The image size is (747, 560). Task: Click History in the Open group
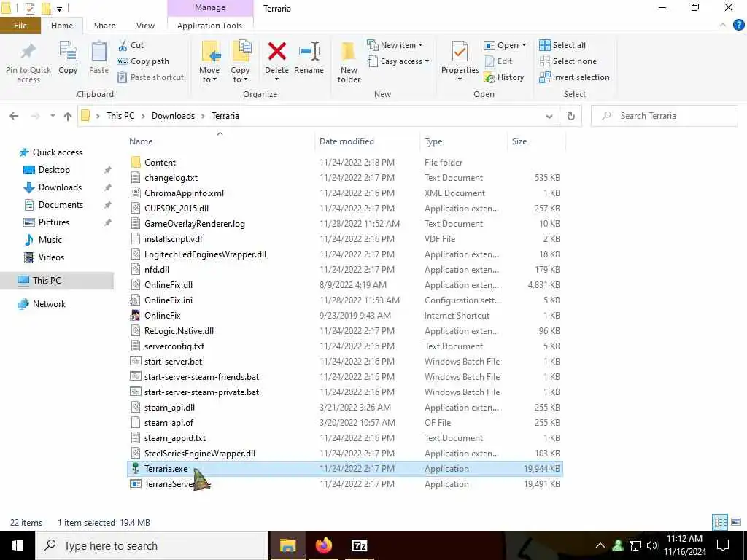[503, 77]
